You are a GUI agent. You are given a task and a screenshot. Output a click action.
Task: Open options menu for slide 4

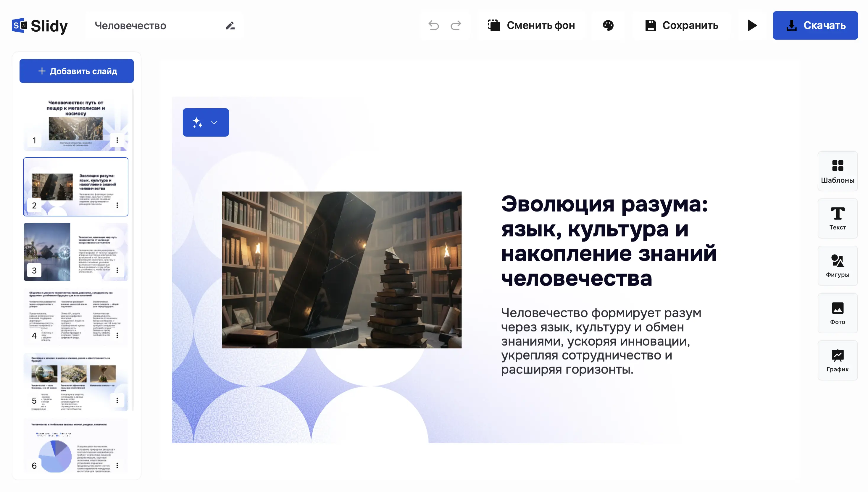[x=117, y=335]
